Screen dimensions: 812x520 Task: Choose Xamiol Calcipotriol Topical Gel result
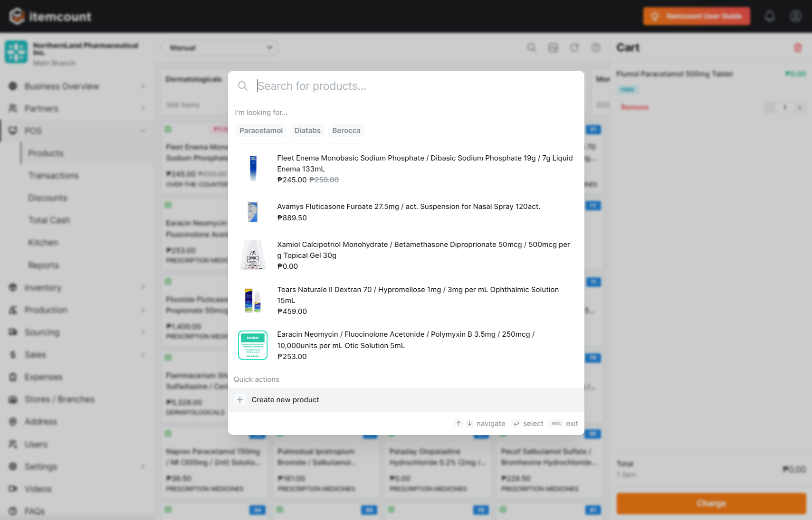[406, 255]
